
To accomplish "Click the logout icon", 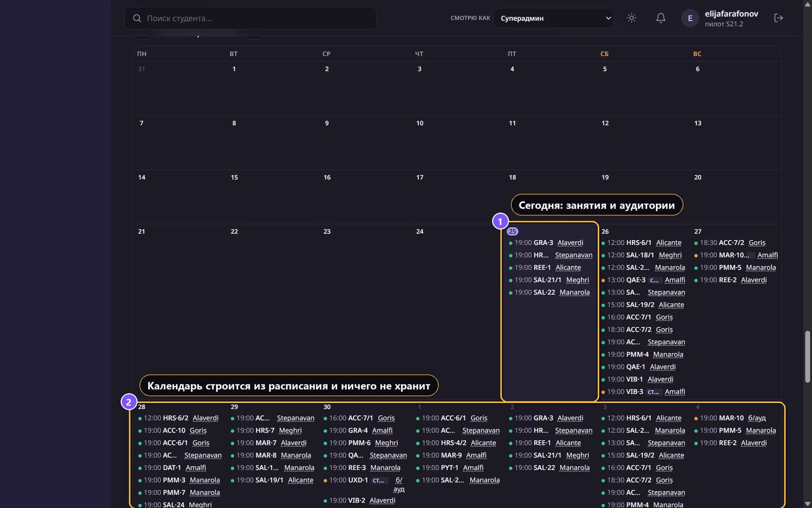I will [778, 18].
